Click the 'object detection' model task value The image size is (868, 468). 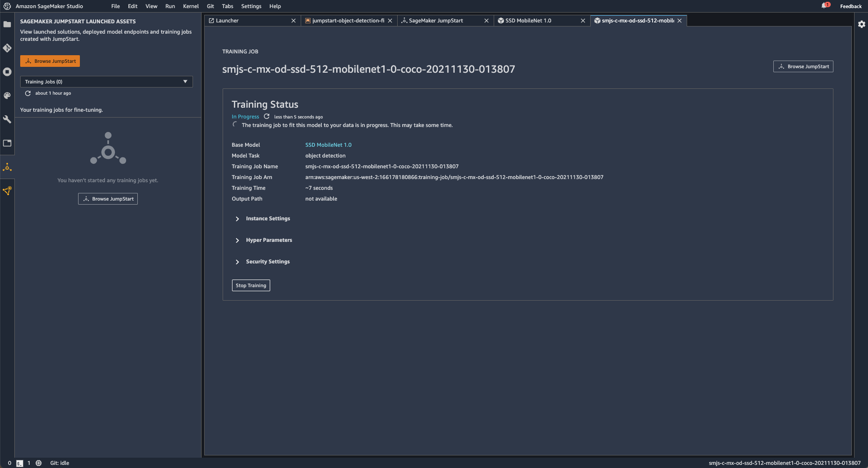tap(325, 156)
